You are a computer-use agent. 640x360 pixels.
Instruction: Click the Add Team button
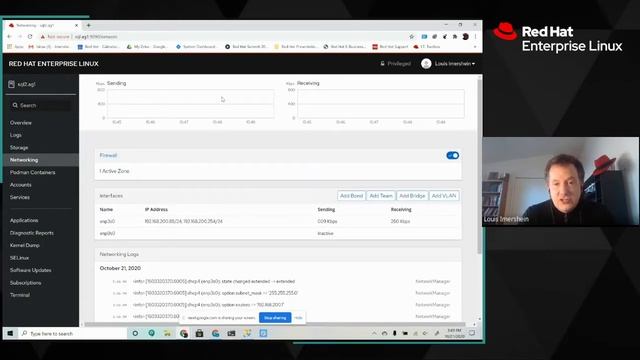[381, 196]
